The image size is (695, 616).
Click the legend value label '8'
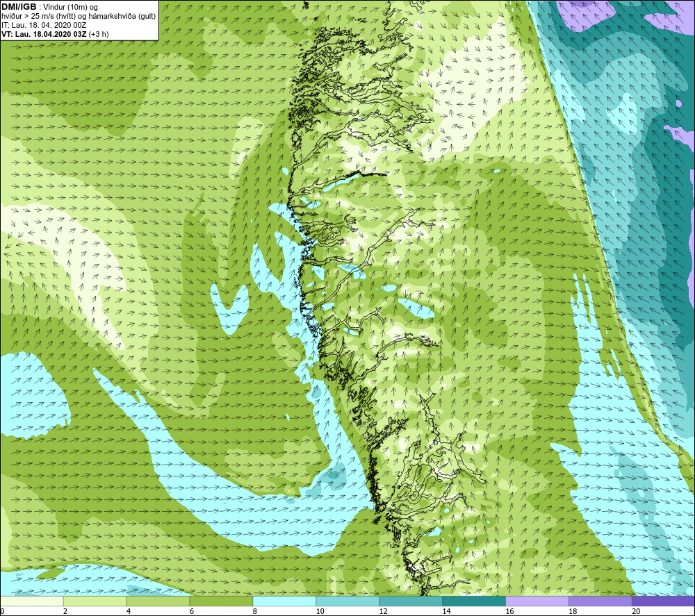(x=255, y=611)
